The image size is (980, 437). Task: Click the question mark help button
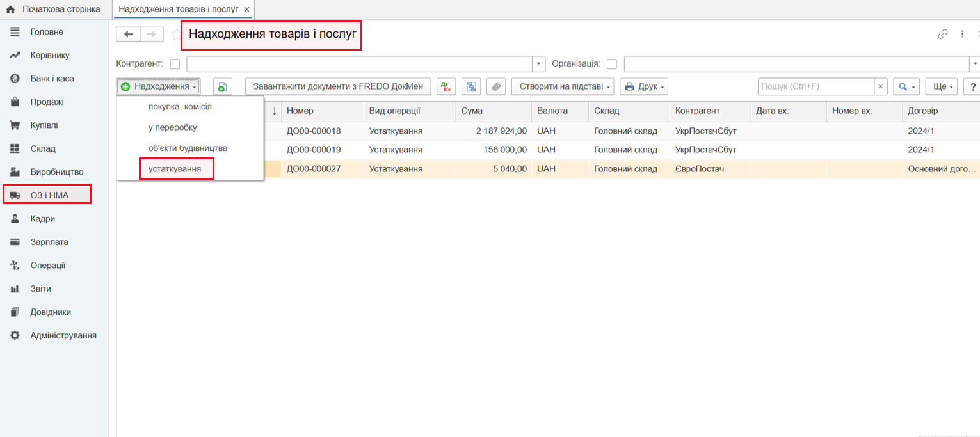[x=973, y=86]
